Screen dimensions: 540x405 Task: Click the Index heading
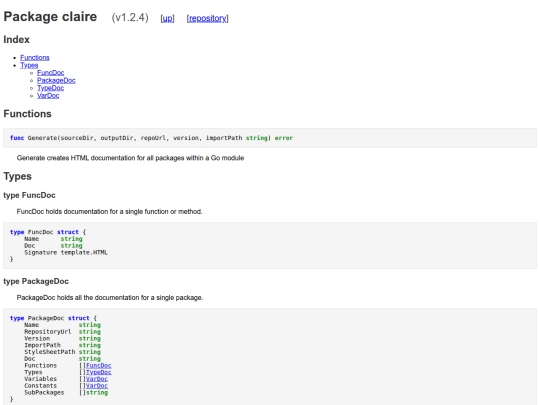click(x=17, y=40)
